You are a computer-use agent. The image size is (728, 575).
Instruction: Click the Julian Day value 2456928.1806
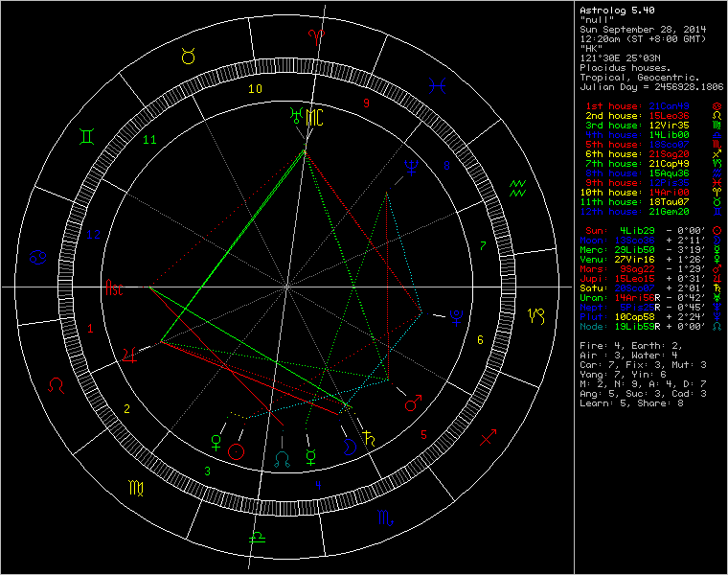(689, 87)
